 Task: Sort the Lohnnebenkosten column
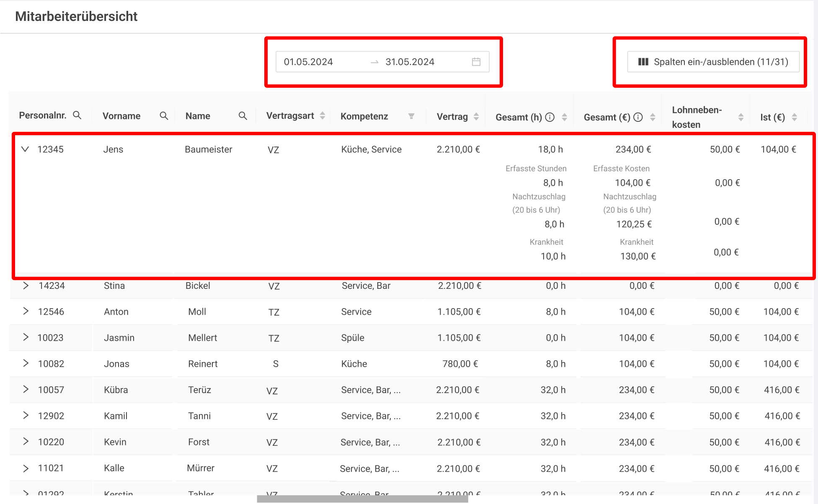point(741,117)
